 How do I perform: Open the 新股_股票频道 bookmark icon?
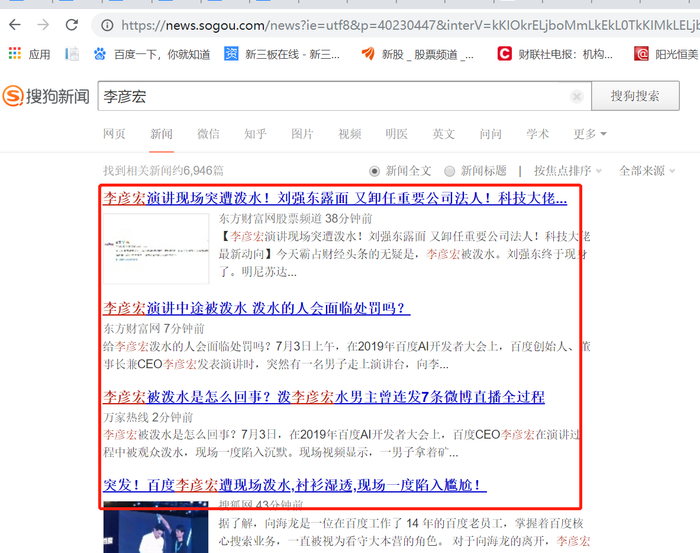coord(368,54)
